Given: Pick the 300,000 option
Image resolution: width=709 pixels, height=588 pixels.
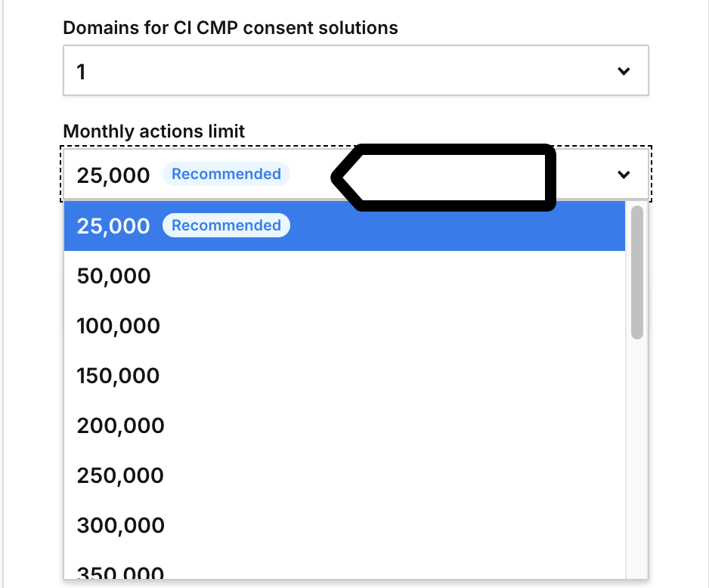Looking at the screenshot, I should coord(120,525).
